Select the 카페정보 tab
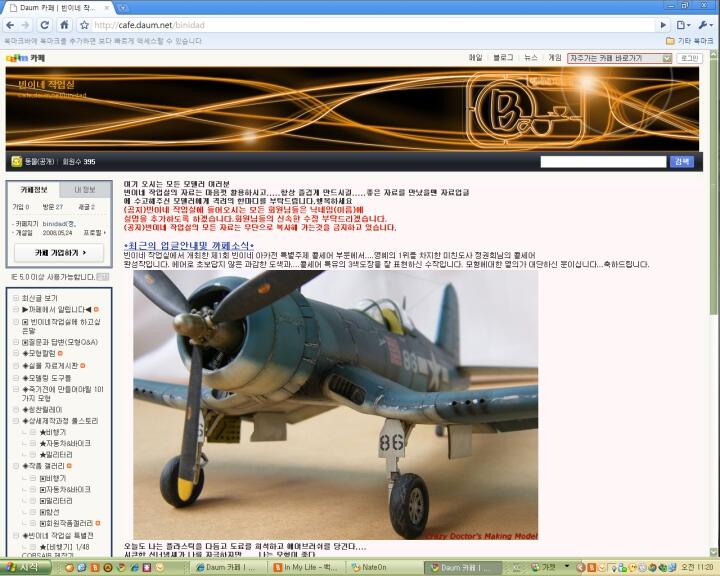Viewport: 720px width, 576px height. pyautogui.click(x=35, y=188)
